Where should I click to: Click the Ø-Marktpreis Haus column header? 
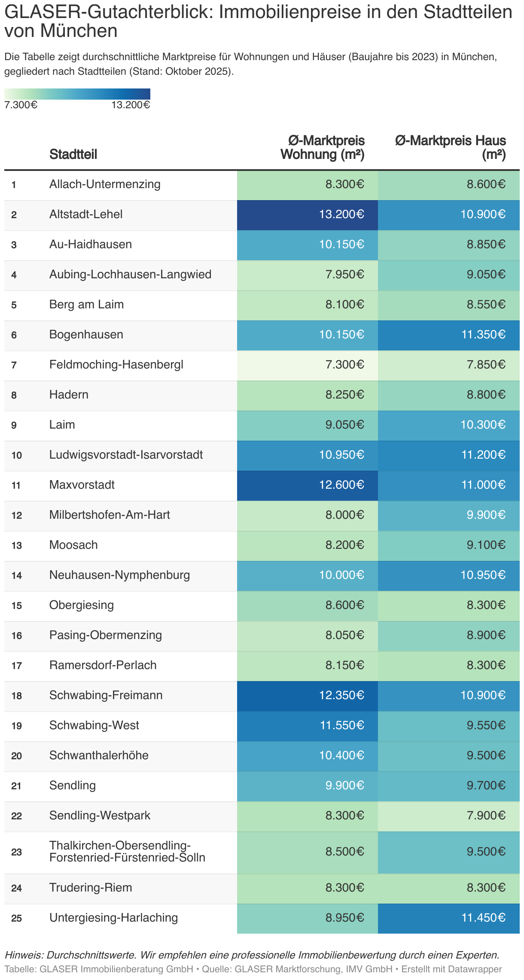coord(451,147)
